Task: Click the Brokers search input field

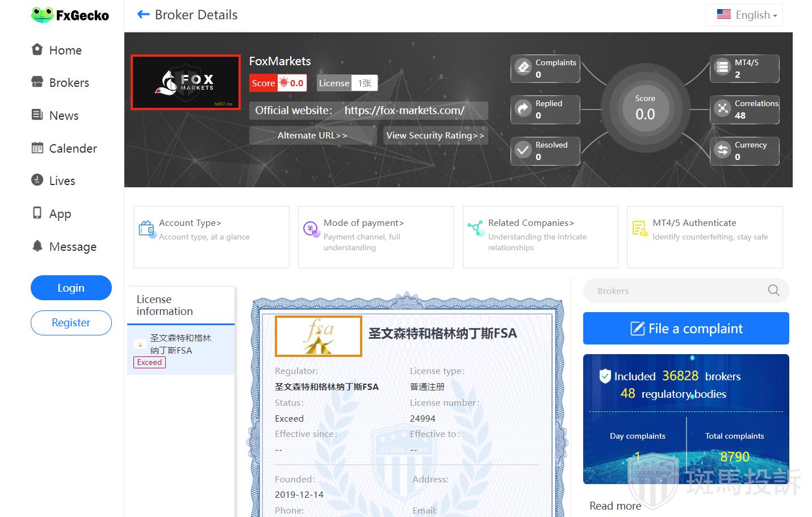Action: coord(676,291)
